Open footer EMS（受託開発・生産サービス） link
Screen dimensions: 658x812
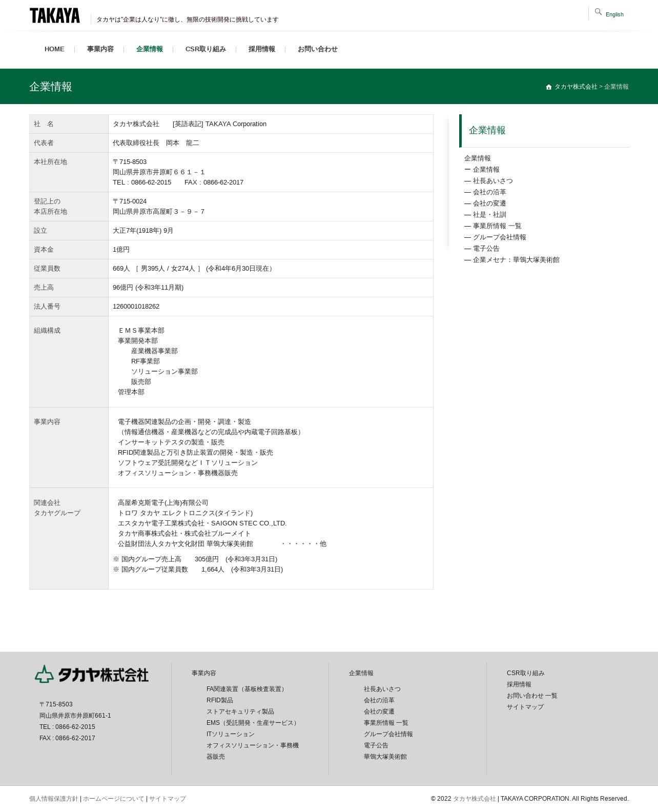(253, 723)
